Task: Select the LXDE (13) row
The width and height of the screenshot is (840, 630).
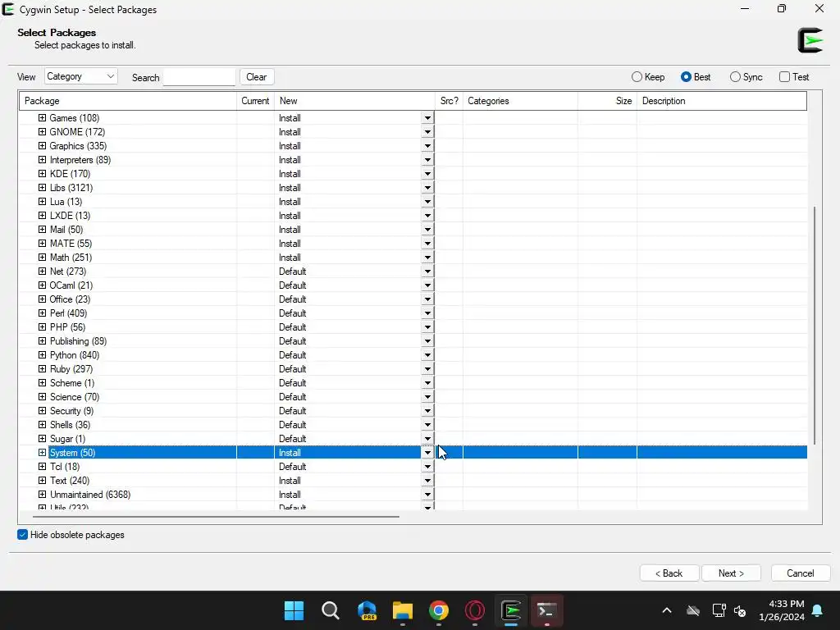Action: 413,216
